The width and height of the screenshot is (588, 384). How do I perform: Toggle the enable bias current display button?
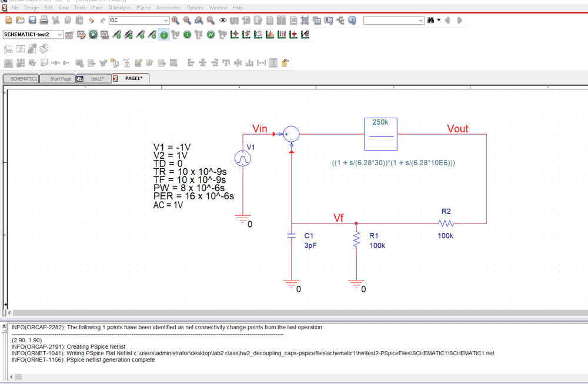(187, 35)
